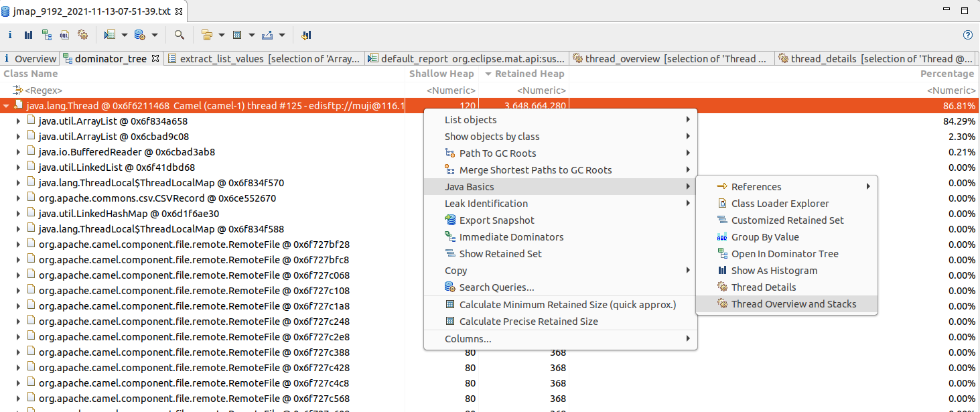980x412 pixels.
Task: Select Immediate Dominators in the context menu
Action: 561,237
